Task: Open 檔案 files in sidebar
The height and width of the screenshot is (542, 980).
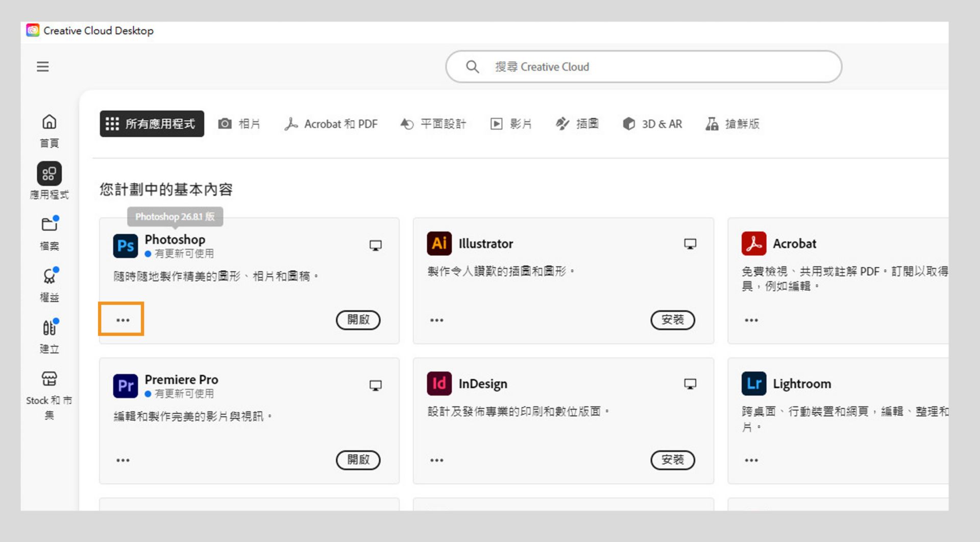Action: click(x=50, y=233)
